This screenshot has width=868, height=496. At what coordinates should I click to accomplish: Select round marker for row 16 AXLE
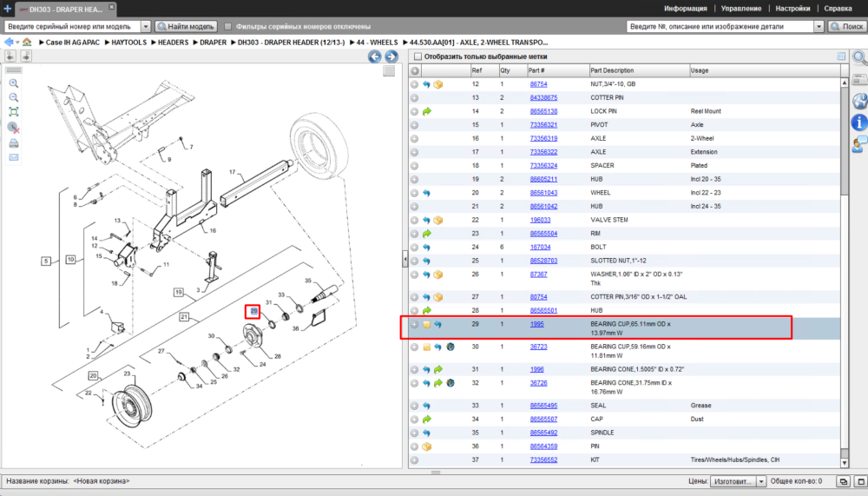[x=415, y=138]
